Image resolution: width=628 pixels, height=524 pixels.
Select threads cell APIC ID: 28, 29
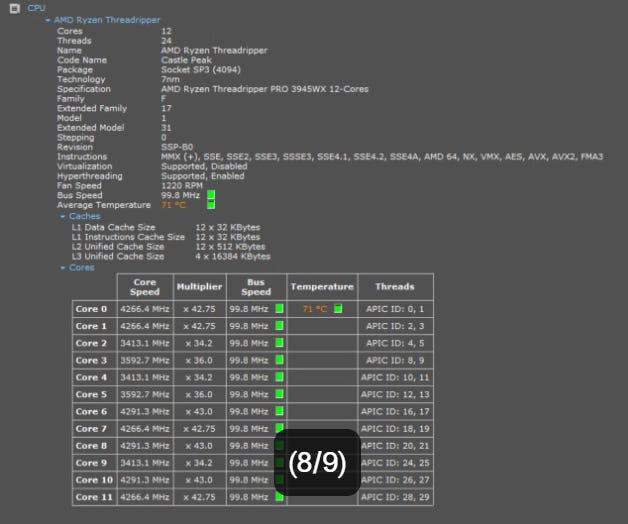pyautogui.click(x=395, y=497)
